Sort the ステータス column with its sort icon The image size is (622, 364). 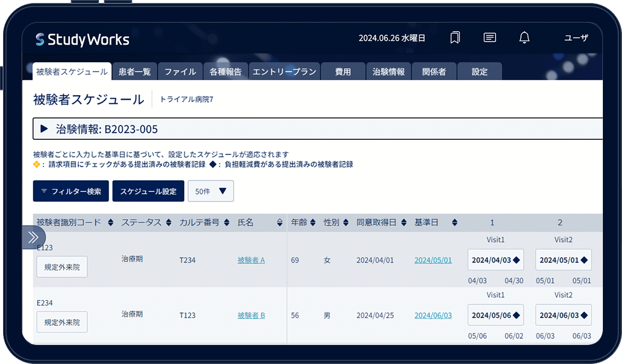(x=168, y=223)
